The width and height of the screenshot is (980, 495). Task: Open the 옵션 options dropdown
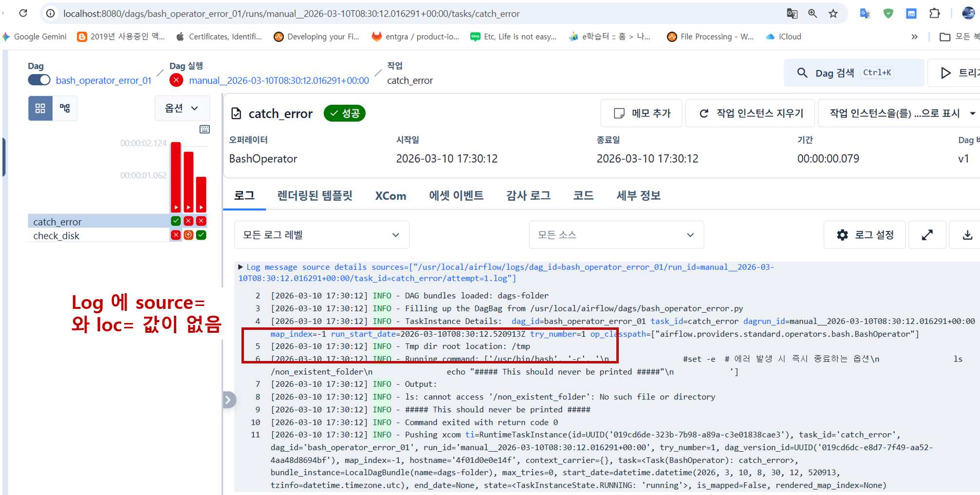(182, 108)
